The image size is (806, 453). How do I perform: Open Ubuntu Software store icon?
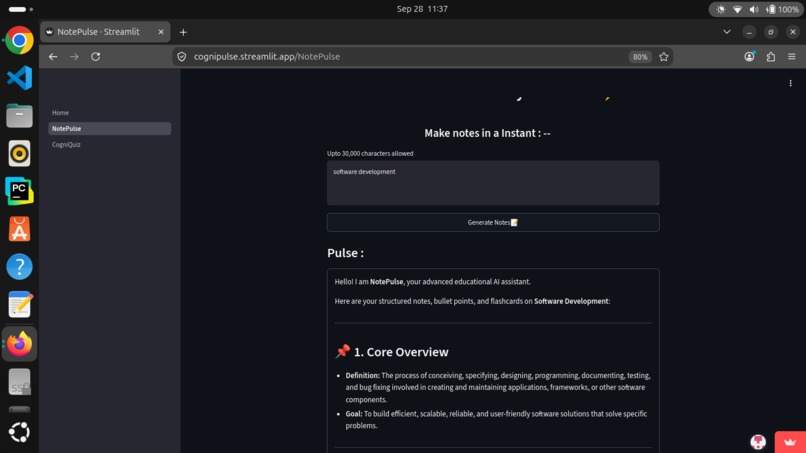click(x=19, y=229)
